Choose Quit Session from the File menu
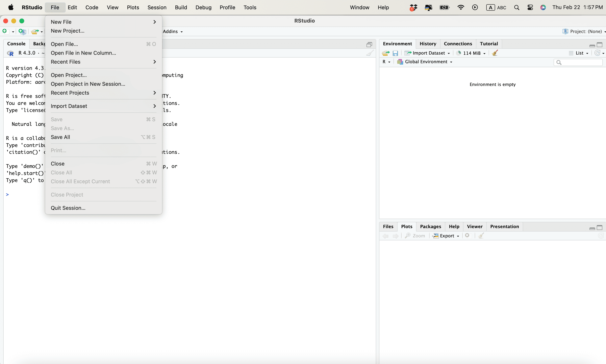Image resolution: width=606 pixels, height=364 pixels. pos(68,208)
